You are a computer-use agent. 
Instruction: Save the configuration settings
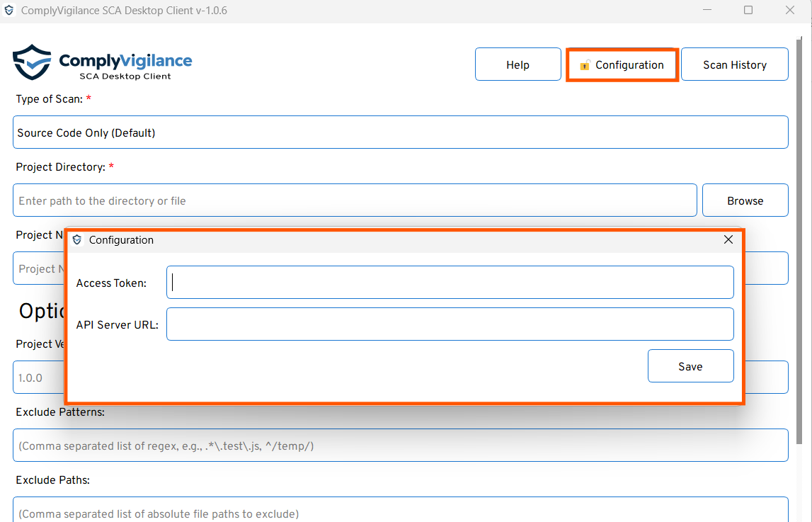coord(690,366)
